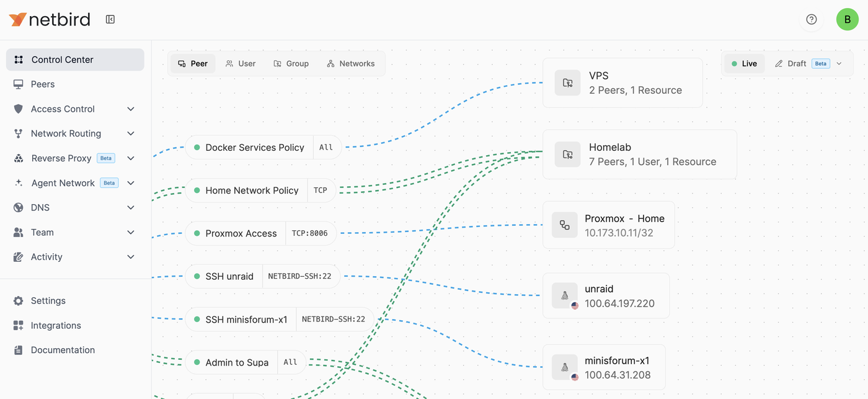The height and width of the screenshot is (399, 868).
Task: Click the pencil icon beside Draft
Action: (x=779, y=63)
